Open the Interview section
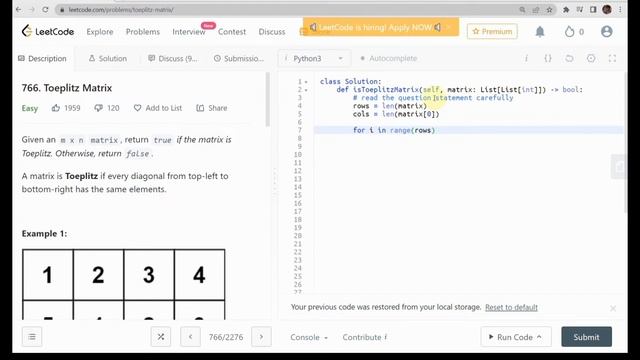 click(189, 31)
